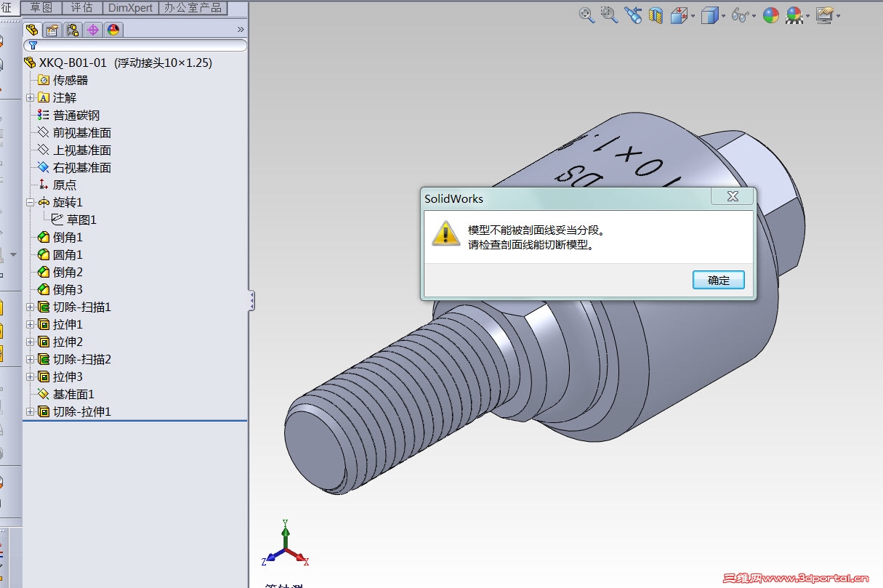The image size is (883, 588).
Task: Collapse the 旋转1 feature node
Action: point(30,202)
